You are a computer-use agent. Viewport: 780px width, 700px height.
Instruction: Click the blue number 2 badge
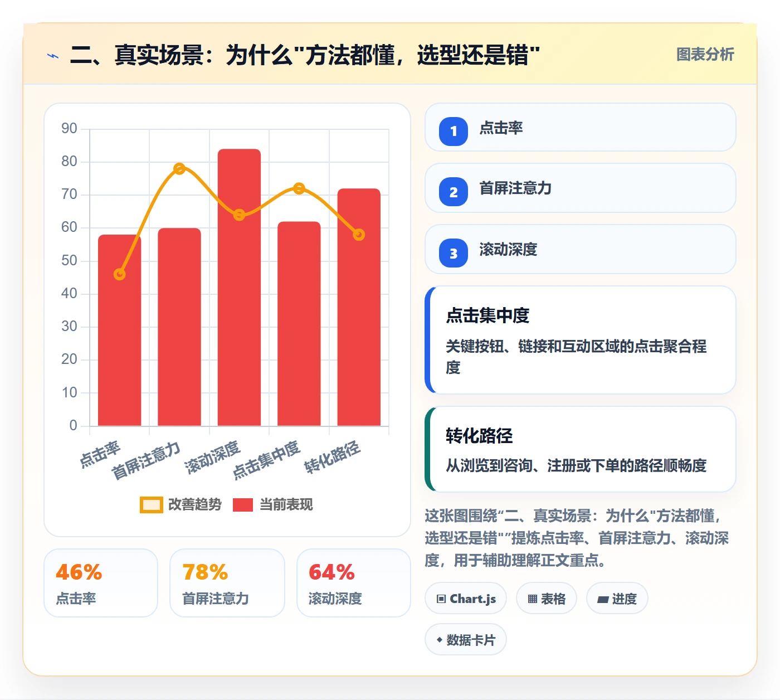click(x=454, y=192)
